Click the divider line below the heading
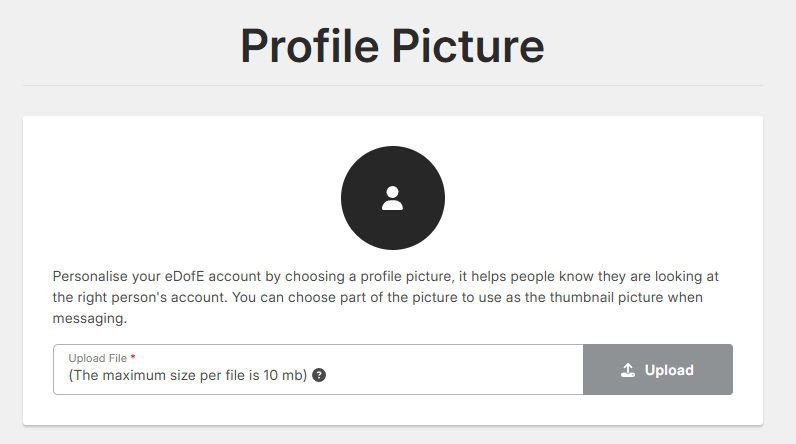 point(392,86)
